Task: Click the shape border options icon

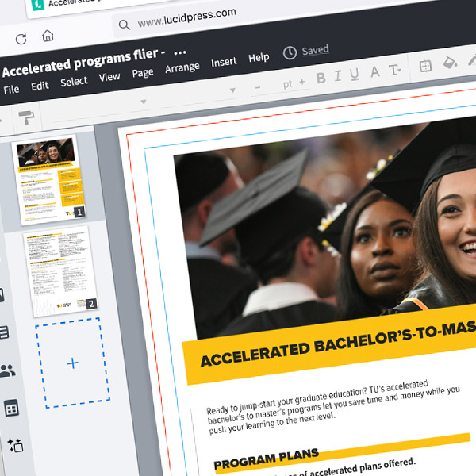Action: [425, 66]
